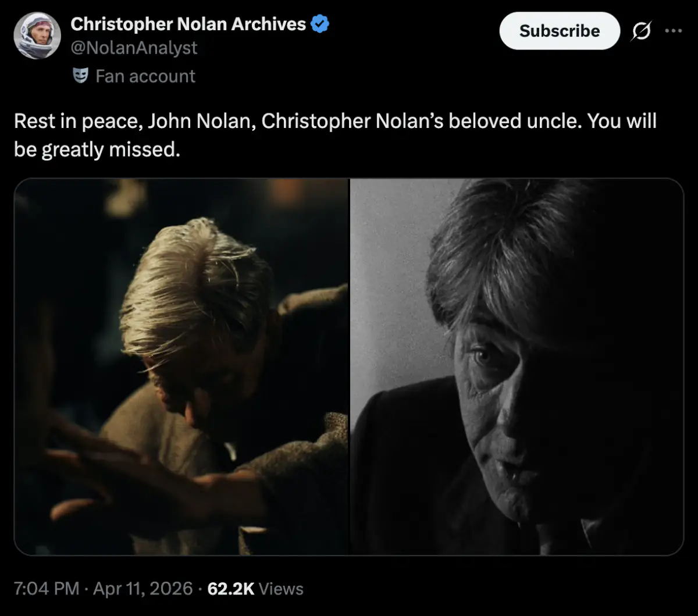
Task: Open the tweet timestamp showing 7:04 PM
Action: click(45, 589)
